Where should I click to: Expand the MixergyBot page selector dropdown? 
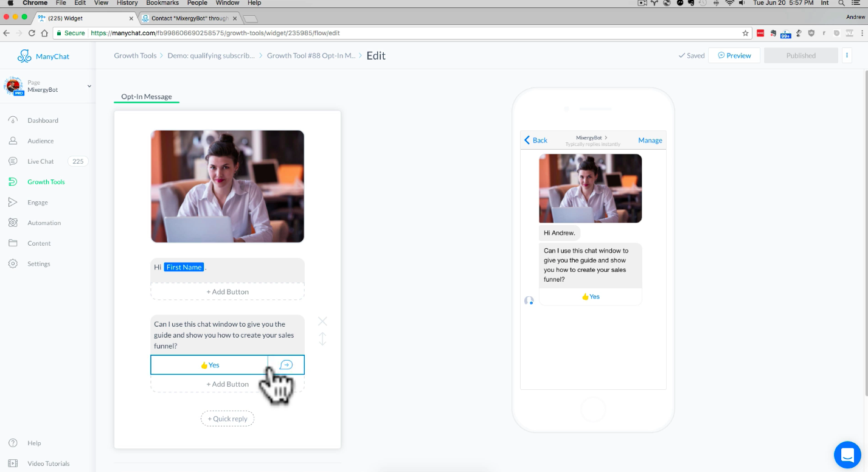[x=89, y=86]
